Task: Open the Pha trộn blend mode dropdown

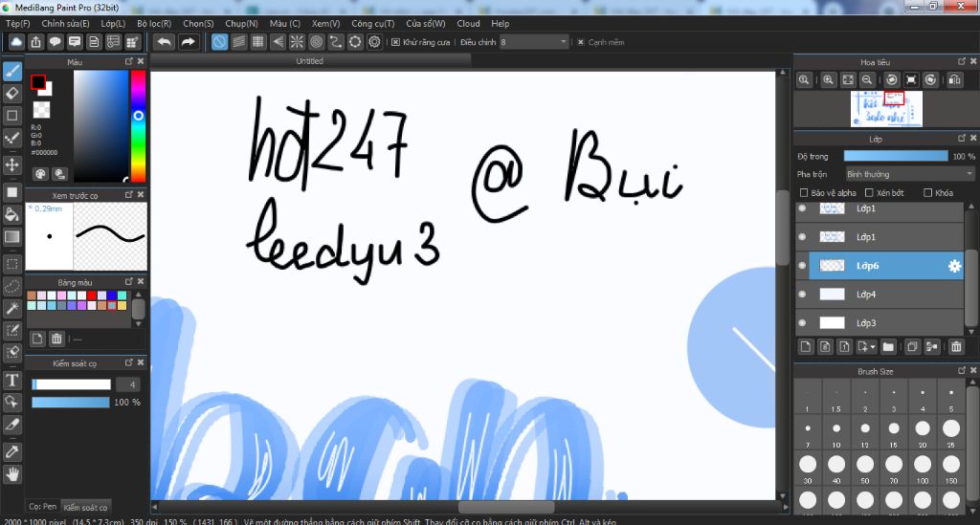Action: coord(910,174)
